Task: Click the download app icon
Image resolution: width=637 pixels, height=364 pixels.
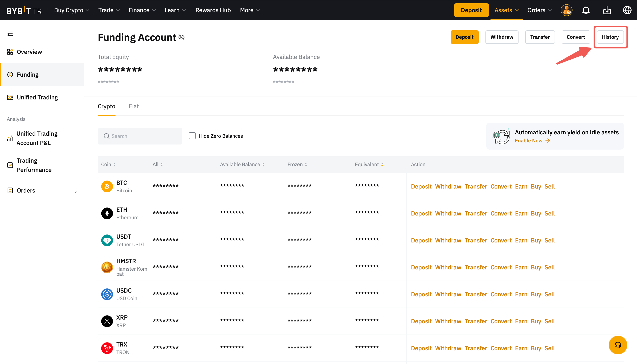Action: pyautogui.click(x=607, y=10)
